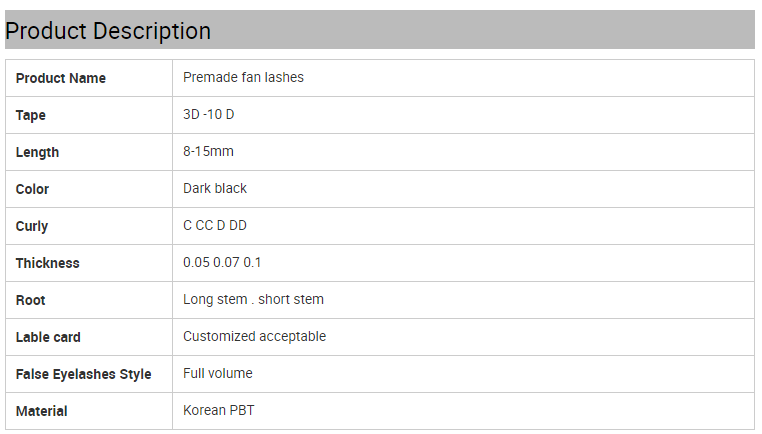Click the False Eyelashes Style label
The image size is (762, 434).
pyautogui.click(x=84, y=374)
